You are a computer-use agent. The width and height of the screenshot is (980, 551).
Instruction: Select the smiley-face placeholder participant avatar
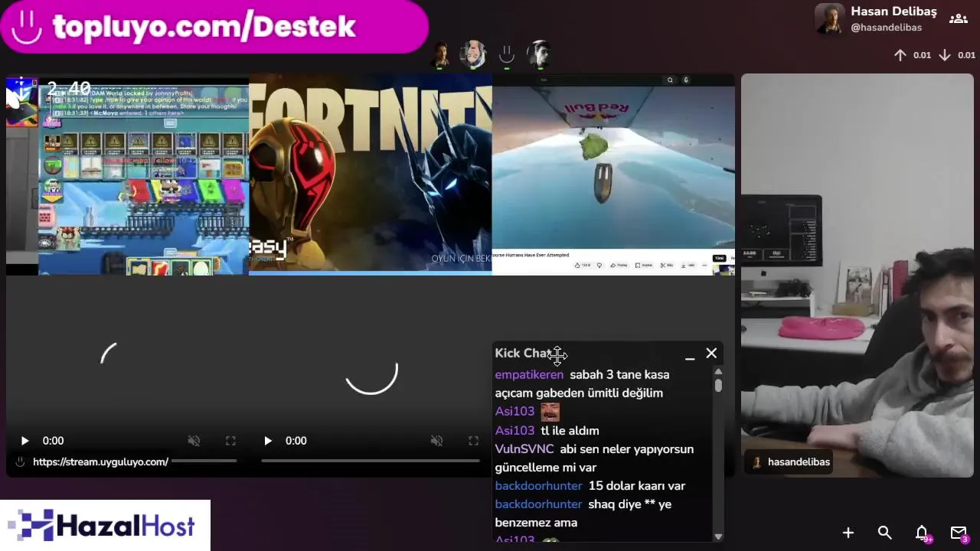click(506, 54)
